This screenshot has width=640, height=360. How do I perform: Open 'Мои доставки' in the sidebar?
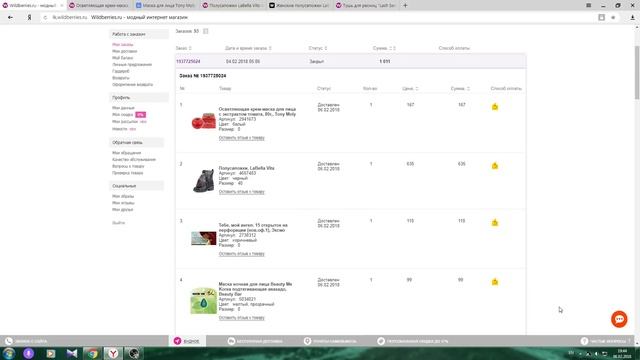coord(124,51)
